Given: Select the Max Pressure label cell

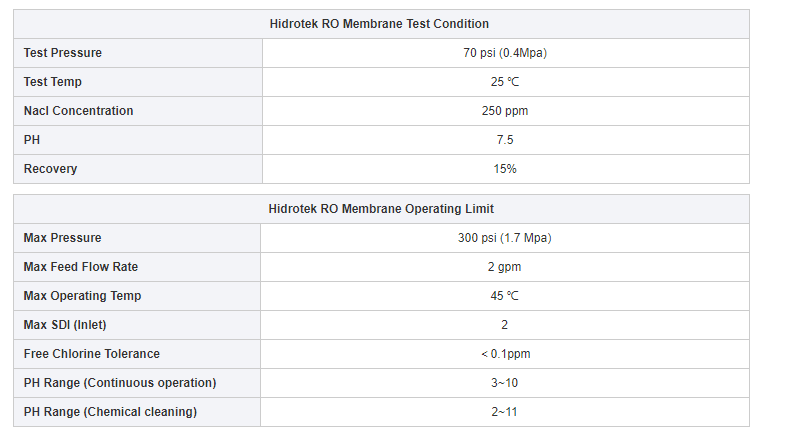Looking at the screenshot, I should 62,238.
